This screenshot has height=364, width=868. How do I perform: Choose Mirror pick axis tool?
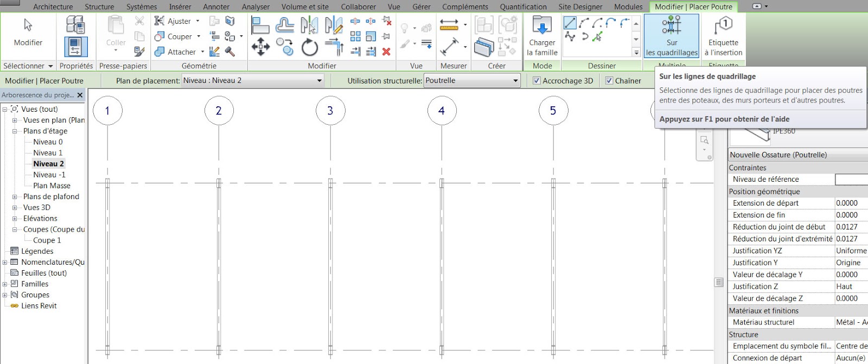coord(309,25)
